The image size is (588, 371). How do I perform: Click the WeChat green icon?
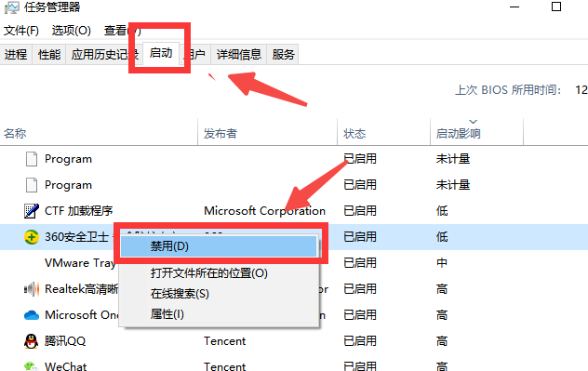31,366
